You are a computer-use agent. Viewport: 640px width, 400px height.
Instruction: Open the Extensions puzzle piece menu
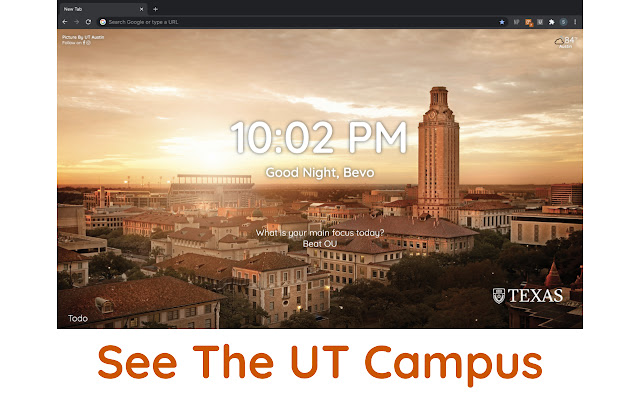click(551, 22)
